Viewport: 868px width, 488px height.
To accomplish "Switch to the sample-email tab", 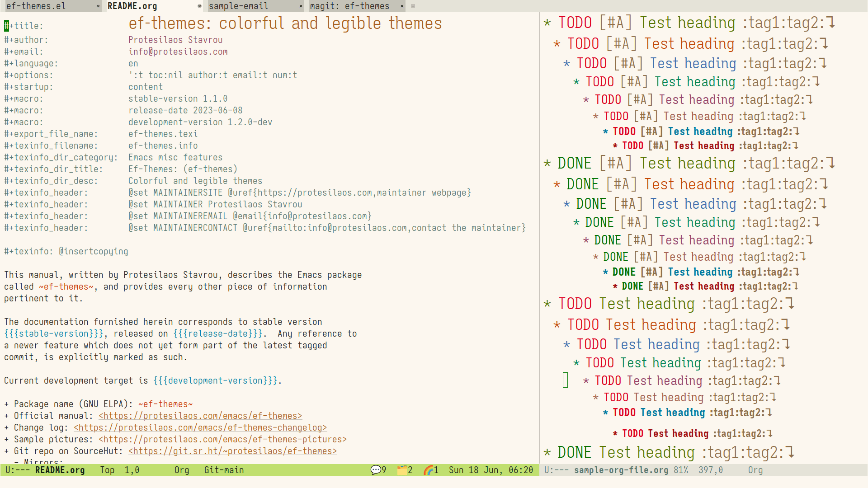I will (238, 6).
